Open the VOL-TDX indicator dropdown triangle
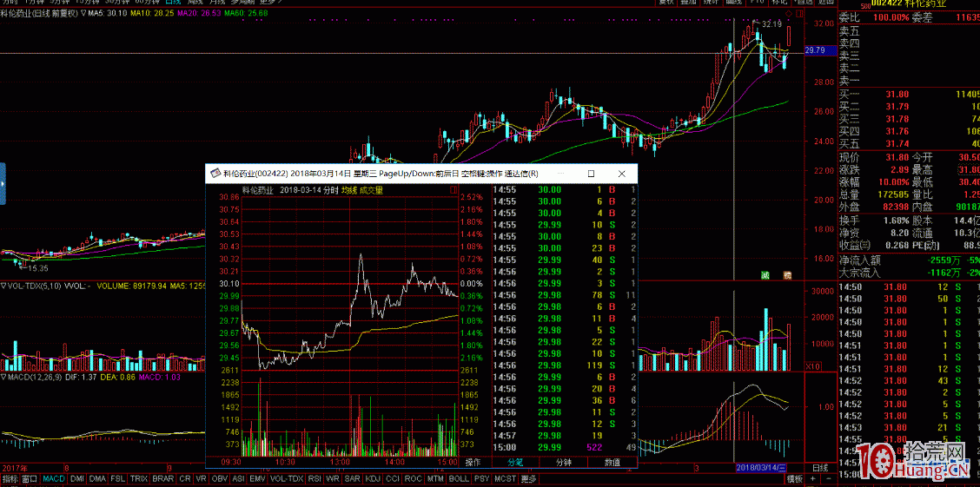Screen dimensions: 980x487 click(x=3, y=286)
